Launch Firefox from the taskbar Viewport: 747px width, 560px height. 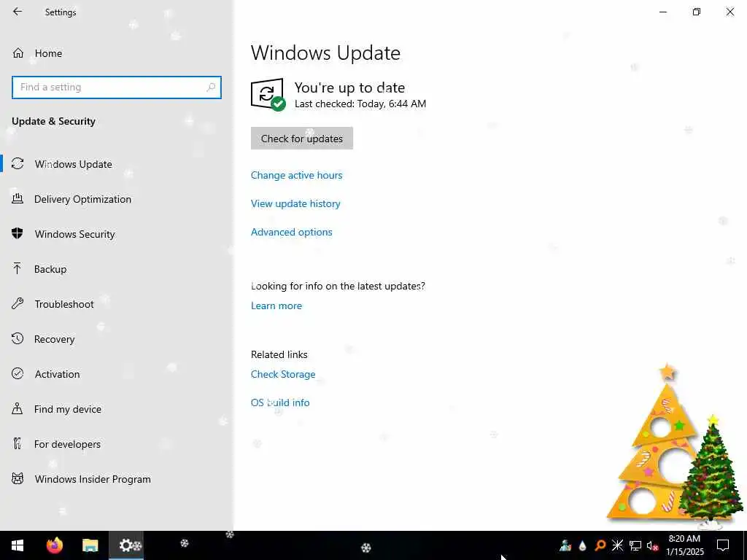pos(54,545)
